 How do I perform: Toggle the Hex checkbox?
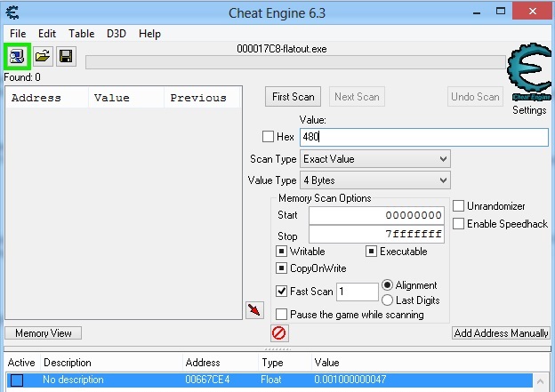click(268, 137)
